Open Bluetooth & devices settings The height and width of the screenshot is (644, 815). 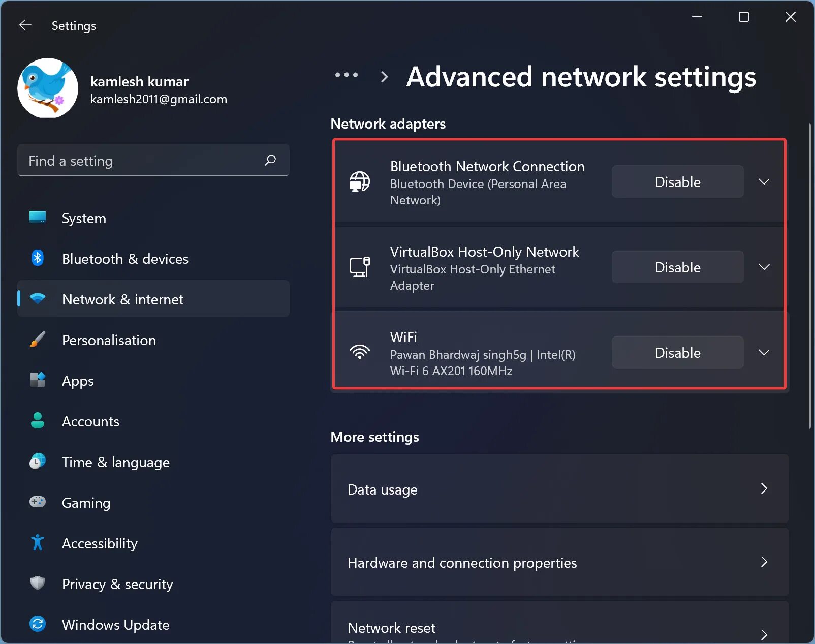click(125, 259)
